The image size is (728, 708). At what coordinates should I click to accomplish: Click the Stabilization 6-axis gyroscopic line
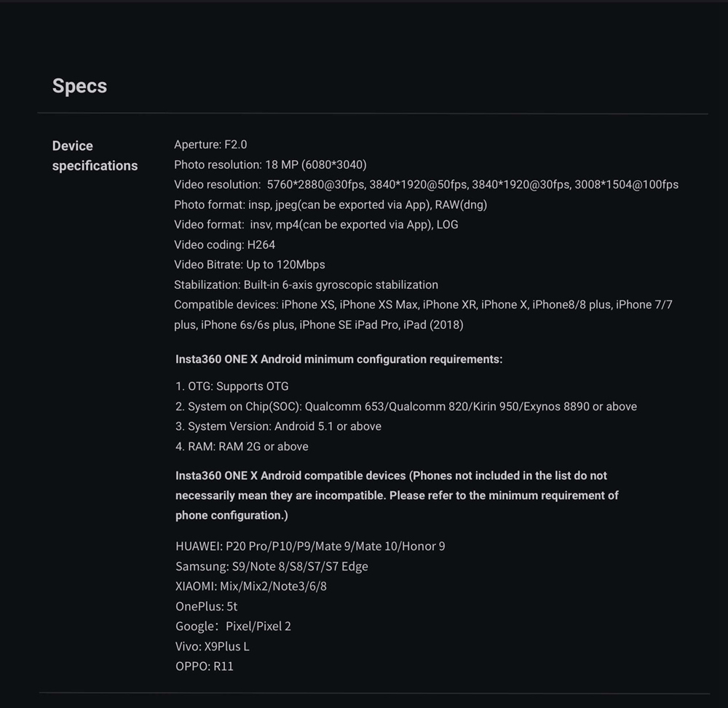pos(306,285)
